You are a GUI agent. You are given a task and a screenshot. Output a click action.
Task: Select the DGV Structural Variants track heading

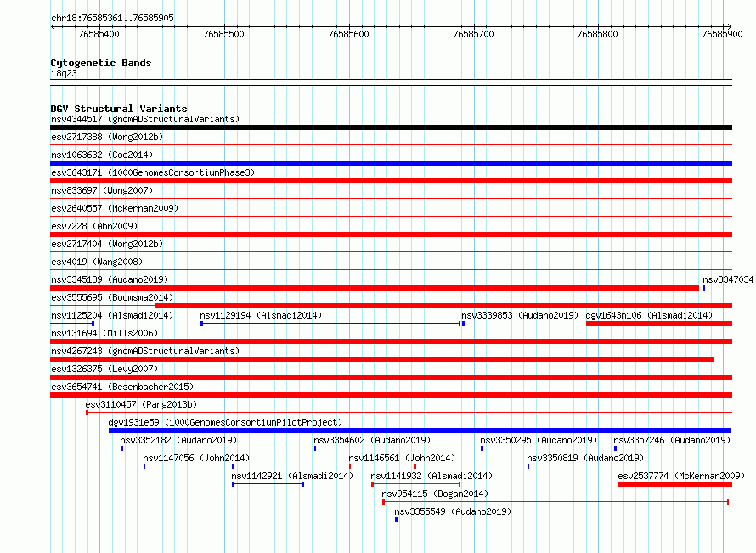coord(119,109)
